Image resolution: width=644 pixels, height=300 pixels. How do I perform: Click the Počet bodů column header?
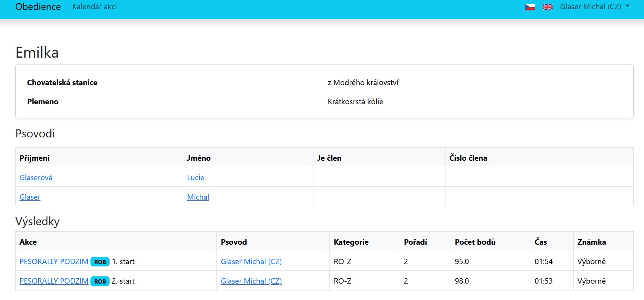[x=475, y=242]
